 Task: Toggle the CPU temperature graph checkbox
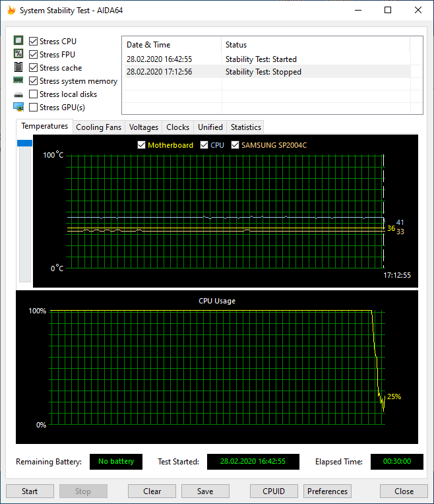[204, 145]
